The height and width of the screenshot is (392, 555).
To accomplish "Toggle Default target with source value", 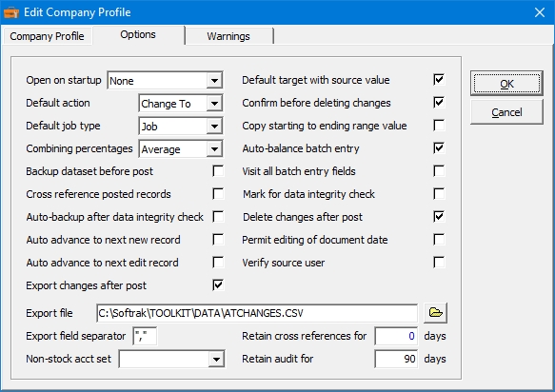I will 439,80.
